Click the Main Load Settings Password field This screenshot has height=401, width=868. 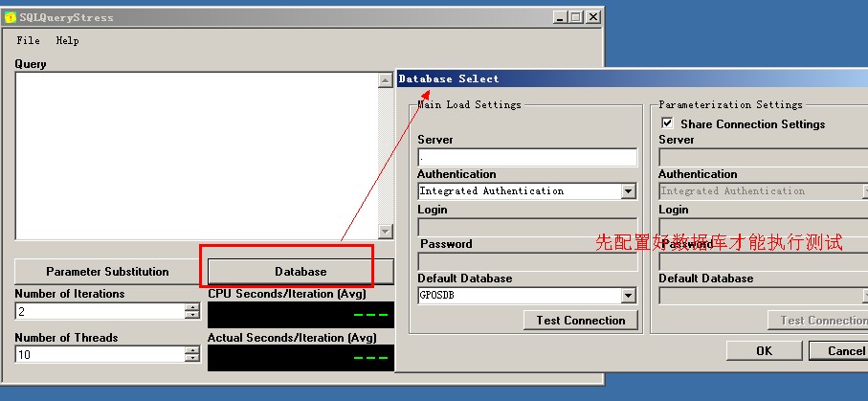527,261
